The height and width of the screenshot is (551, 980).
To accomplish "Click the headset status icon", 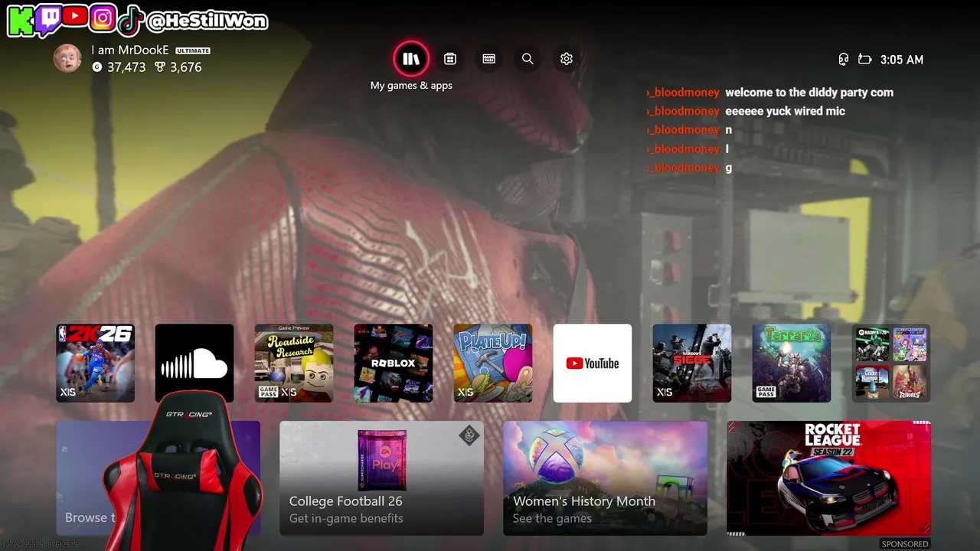I will click(844, 60).
